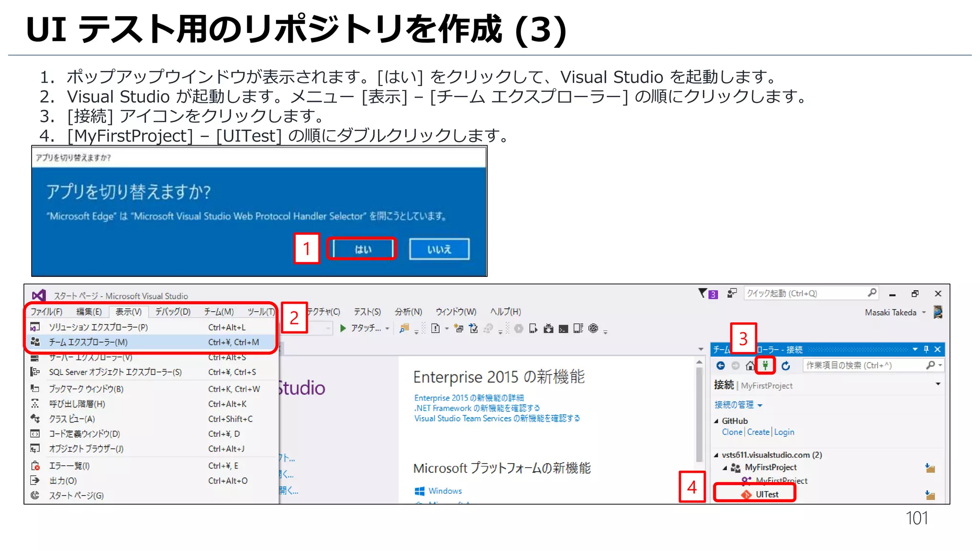Click clone icon on UITest row

pos(930,495)
